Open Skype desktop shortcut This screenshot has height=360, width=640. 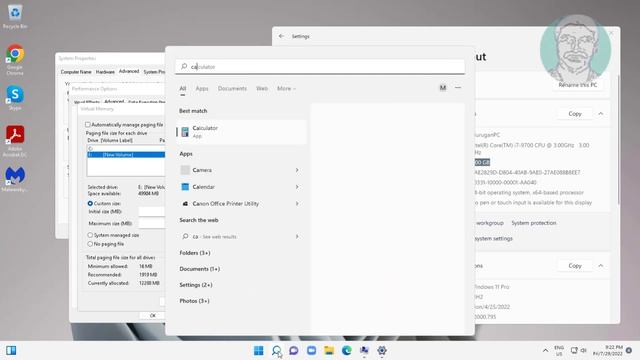[x=15, y=98]
